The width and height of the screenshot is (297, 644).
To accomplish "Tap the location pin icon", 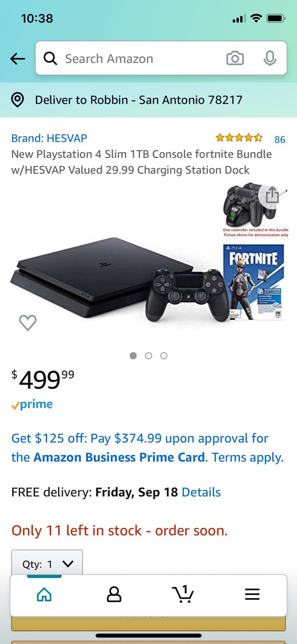I will coord(17,100).
